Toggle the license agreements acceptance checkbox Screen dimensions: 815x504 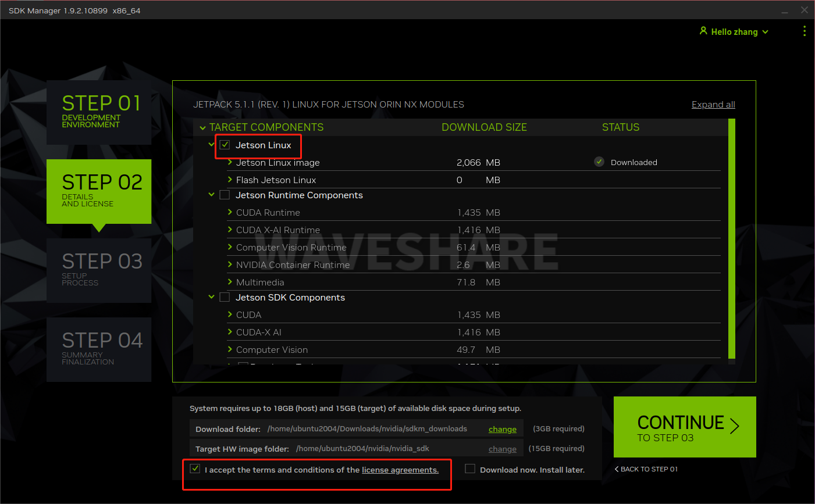coord(195,469)
